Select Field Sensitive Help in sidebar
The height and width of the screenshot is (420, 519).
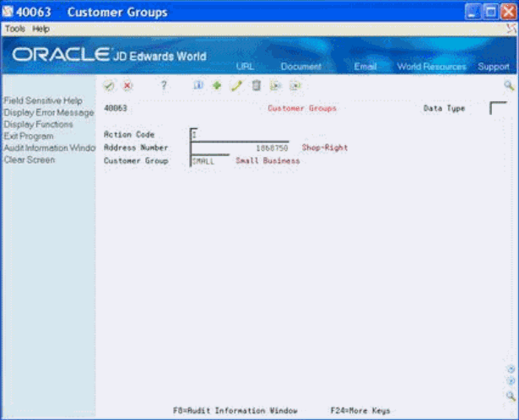coord(43,100)
